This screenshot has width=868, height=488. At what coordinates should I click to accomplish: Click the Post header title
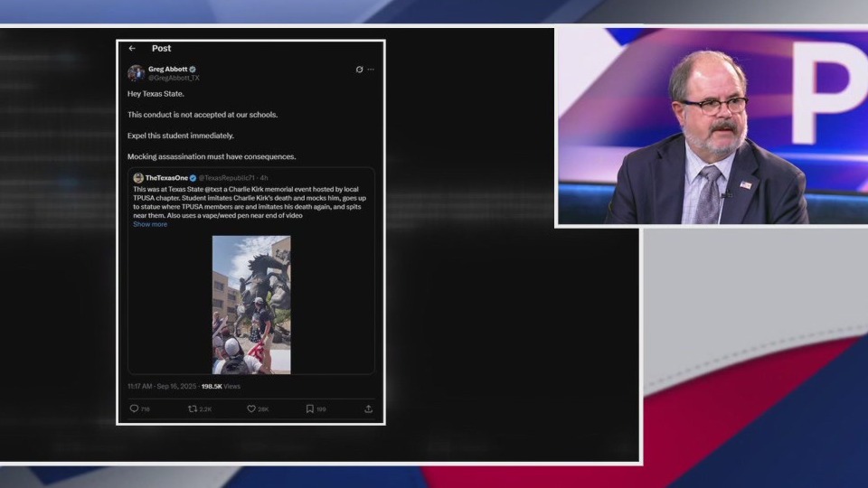[162, 48]
